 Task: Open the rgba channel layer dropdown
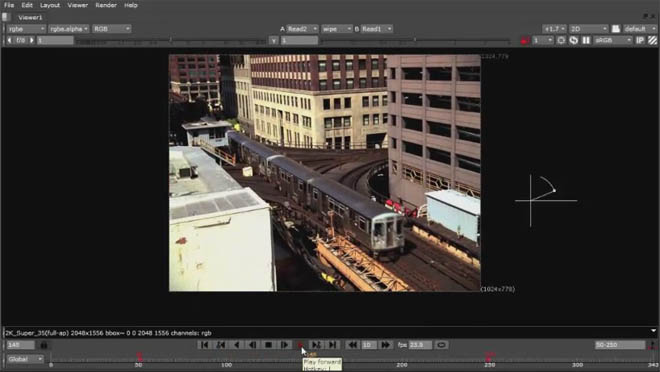27,29
